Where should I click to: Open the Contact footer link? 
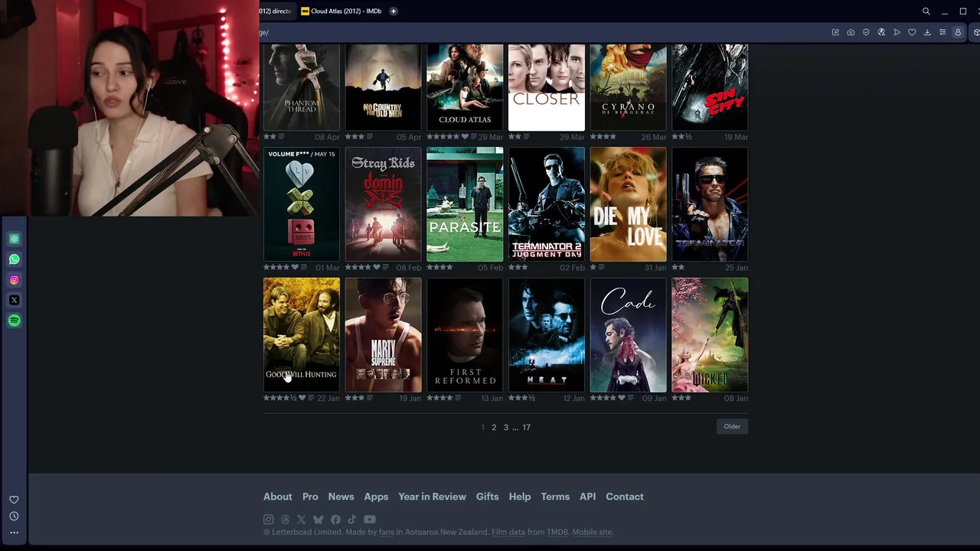tap(625, 497)
